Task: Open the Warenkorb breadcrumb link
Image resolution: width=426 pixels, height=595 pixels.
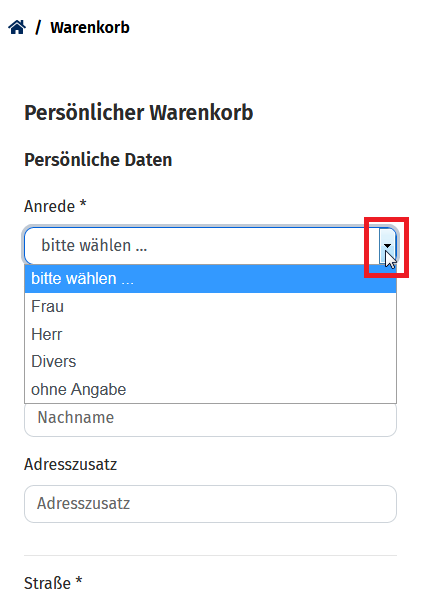Action: pos(90,28)
